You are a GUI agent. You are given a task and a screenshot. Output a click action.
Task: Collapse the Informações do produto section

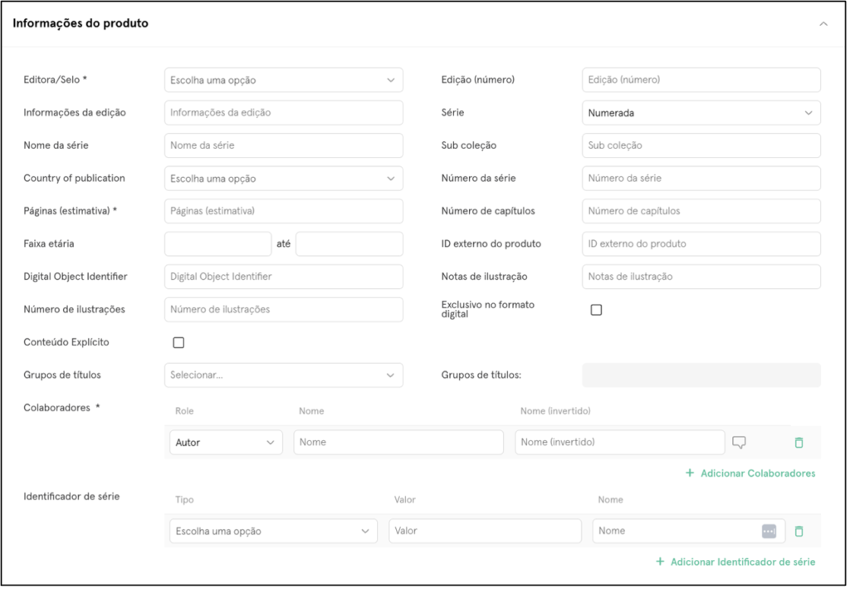point(823,24)
